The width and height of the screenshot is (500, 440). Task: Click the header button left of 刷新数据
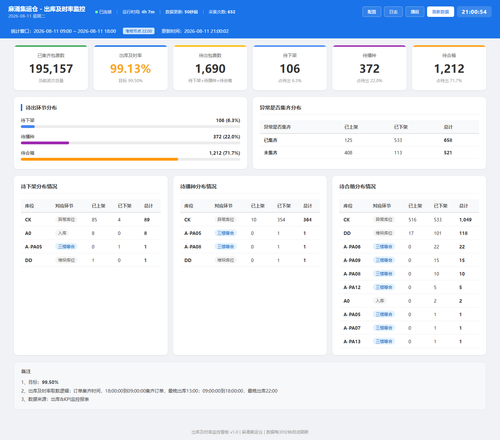click(x=415, y=12)
